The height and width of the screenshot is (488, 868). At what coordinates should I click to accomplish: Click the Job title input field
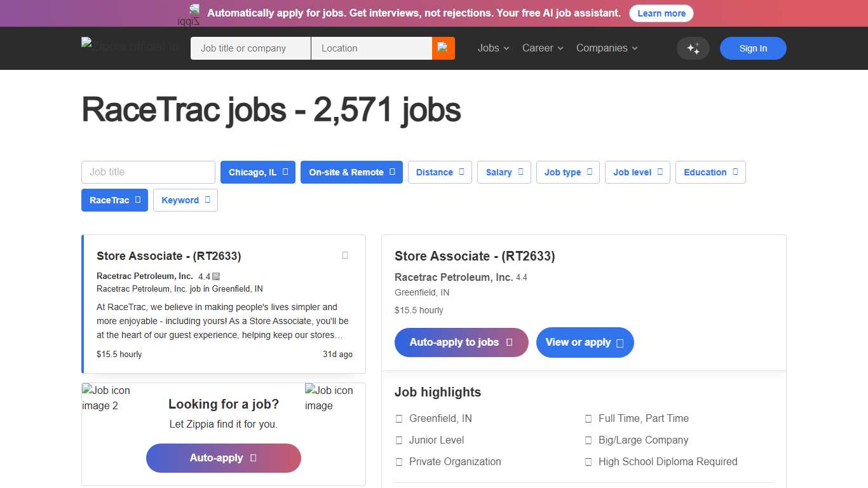coord(148,172)
